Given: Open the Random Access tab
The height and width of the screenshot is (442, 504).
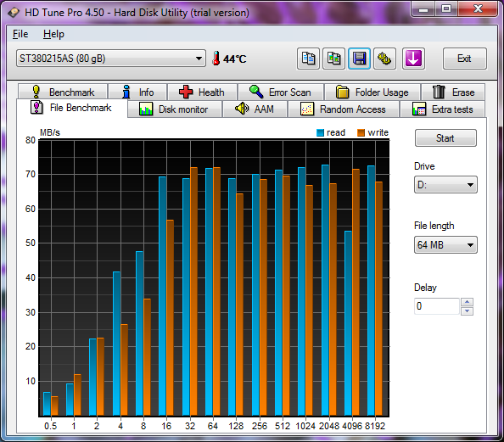Looking at the screenshot, I should pyautogui.click(x=344, y=109).
